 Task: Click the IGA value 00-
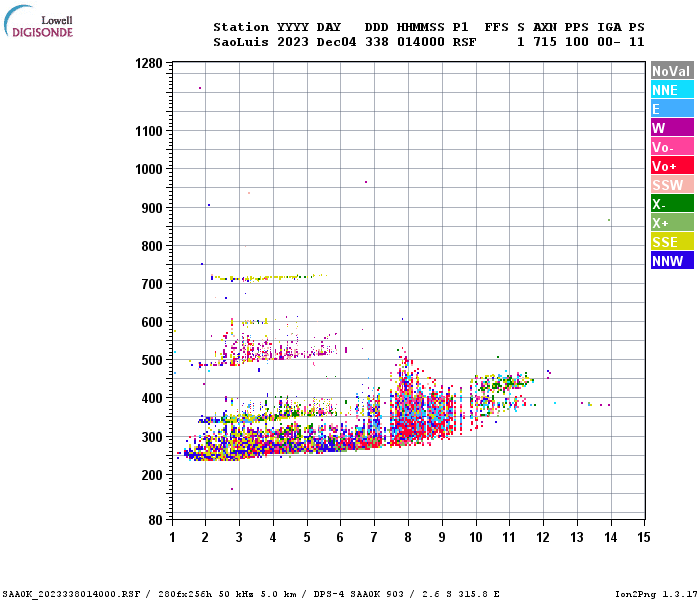609,42
